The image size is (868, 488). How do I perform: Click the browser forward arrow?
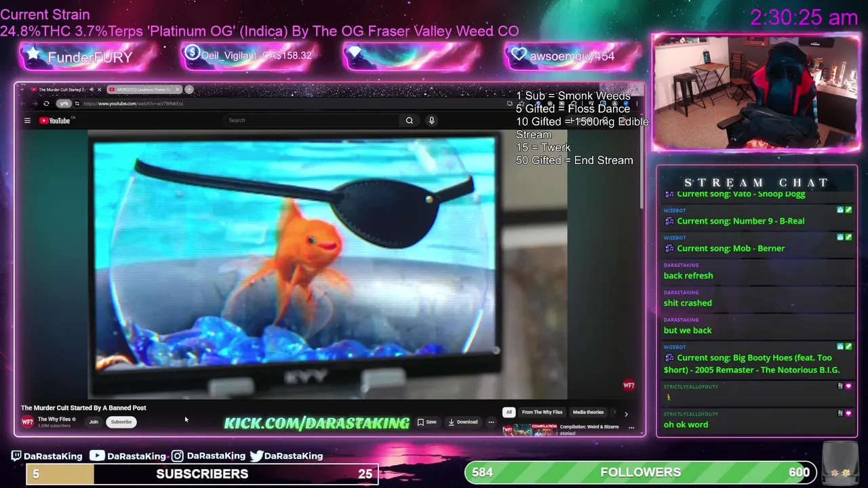pyautogui.click(x=34, y=104)
